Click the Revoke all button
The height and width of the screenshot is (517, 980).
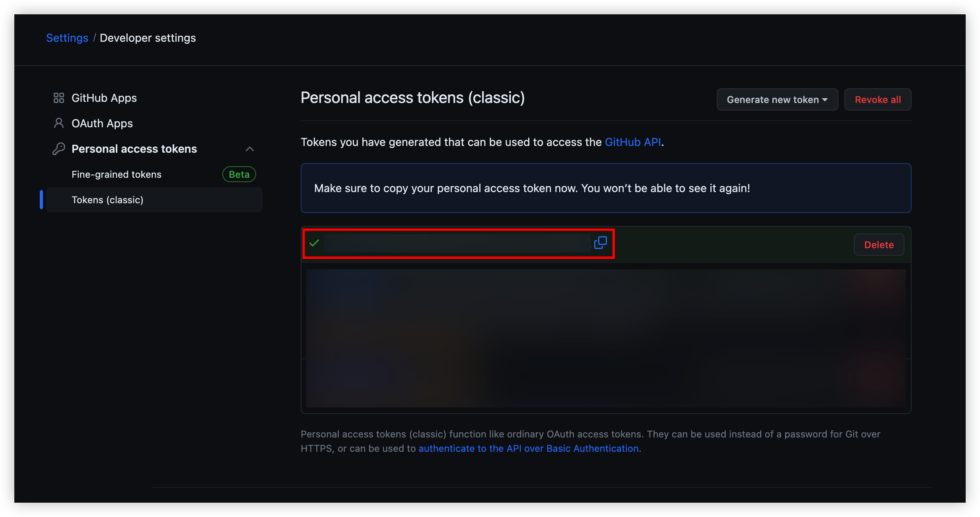coord(878,100)
